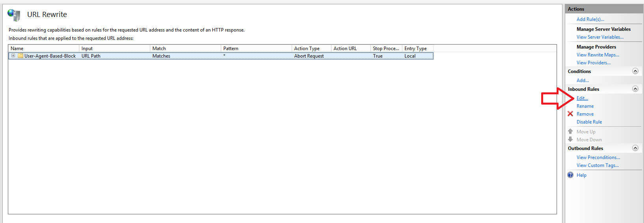The height and width of the screenshot is (223, 644).
Task: Select the User-Agent-Based-Block rule name
Action: coord(50,56)
